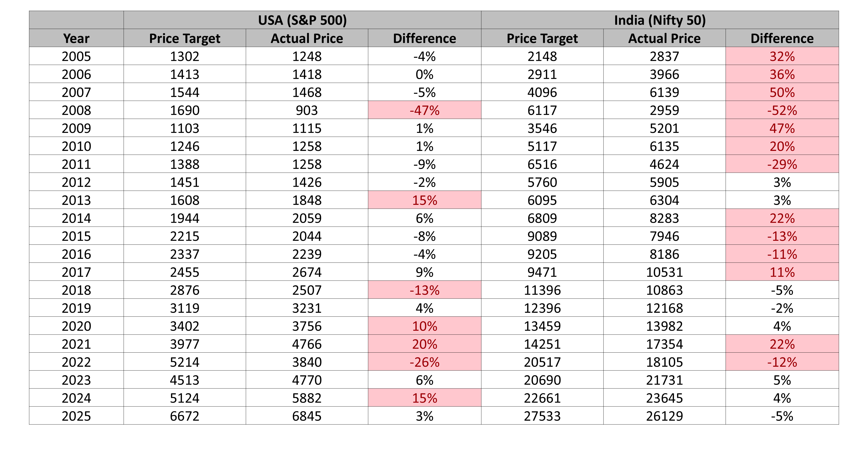
Task: Select the Year column header
Action: [x=76, y=38]
